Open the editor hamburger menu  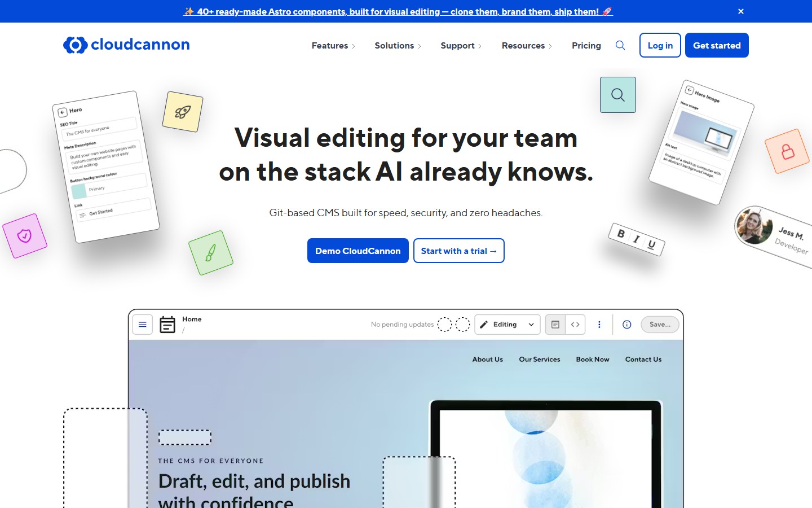click(x=143, y=325)
